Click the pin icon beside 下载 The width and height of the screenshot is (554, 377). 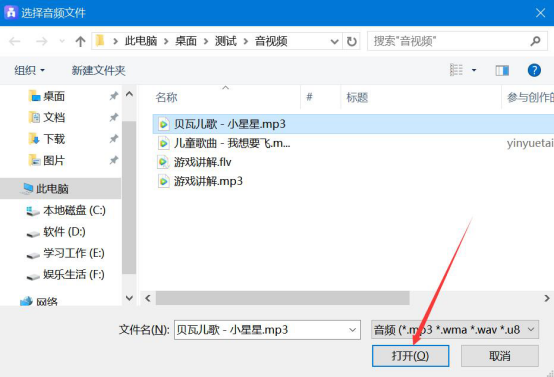(113, 139)
